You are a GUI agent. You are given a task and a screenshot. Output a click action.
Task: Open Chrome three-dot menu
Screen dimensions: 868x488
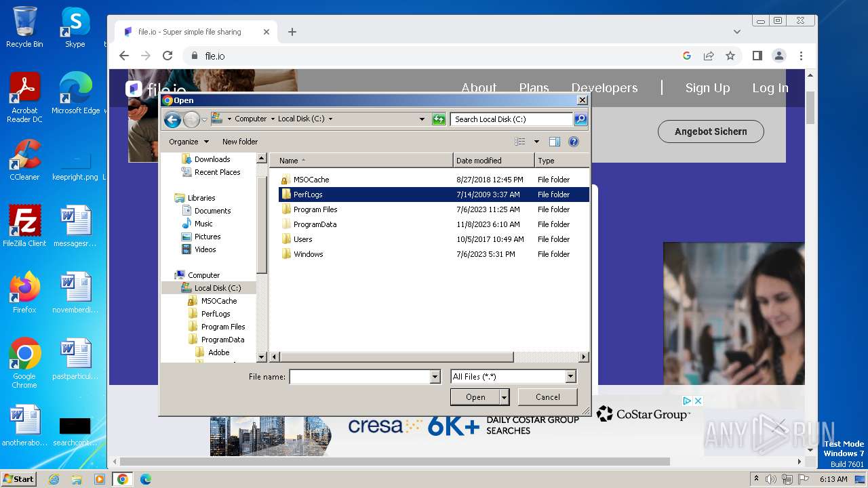coord(801,56)
